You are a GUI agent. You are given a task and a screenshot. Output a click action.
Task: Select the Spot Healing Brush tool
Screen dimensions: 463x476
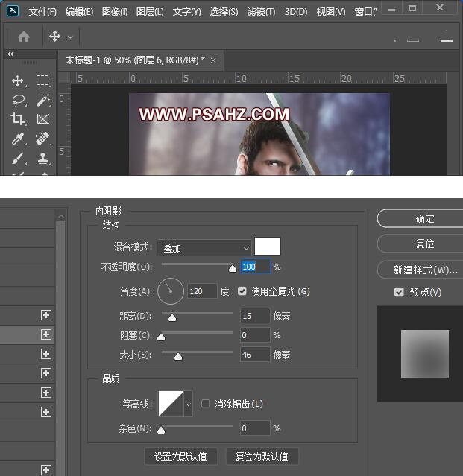(42, 139)
